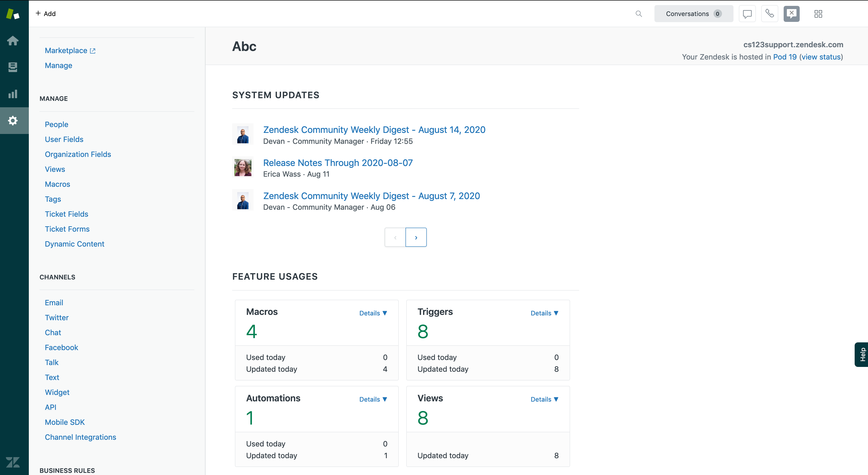Open the Conversations button
Viewport: 868px width, 475px height.
point(693,14)
